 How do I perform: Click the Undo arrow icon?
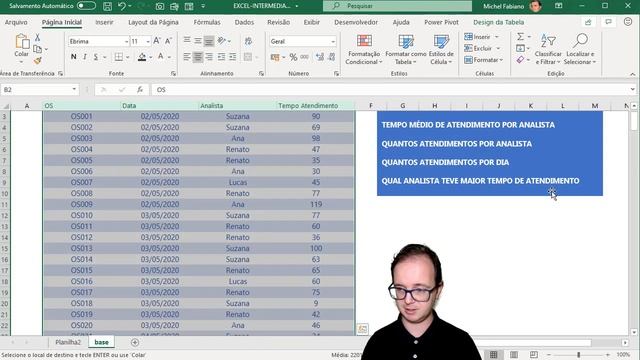click(122, 6)
